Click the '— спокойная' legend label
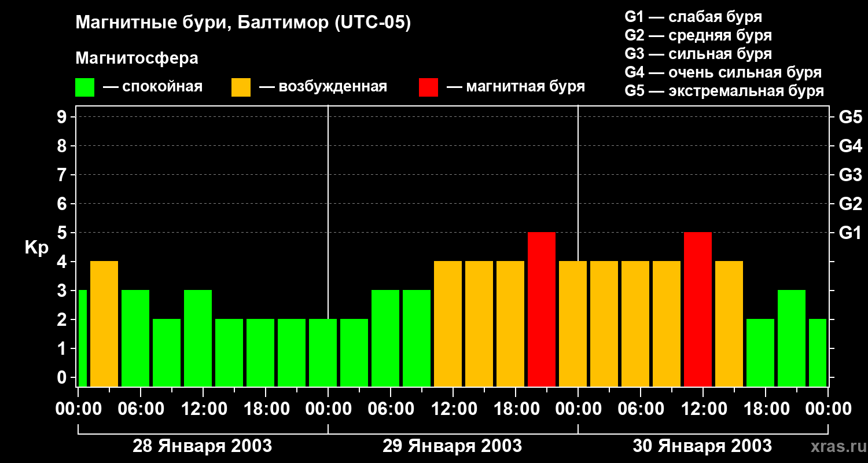 coord(152,87)
